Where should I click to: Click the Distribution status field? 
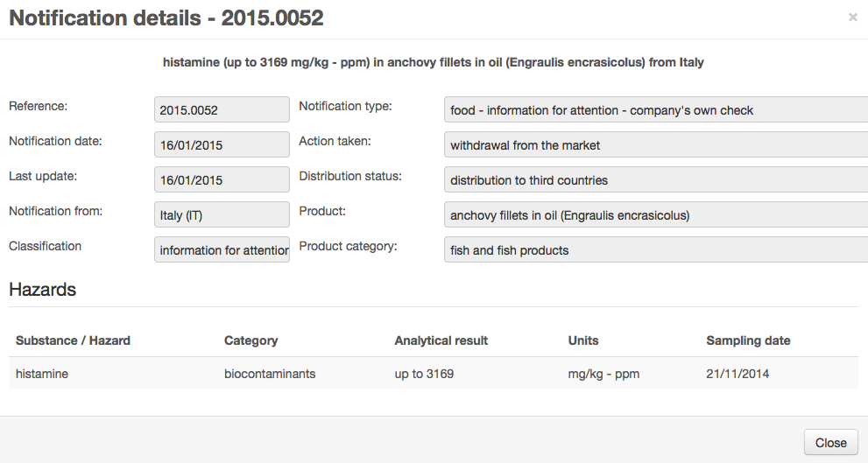click(x=655, y=180)
